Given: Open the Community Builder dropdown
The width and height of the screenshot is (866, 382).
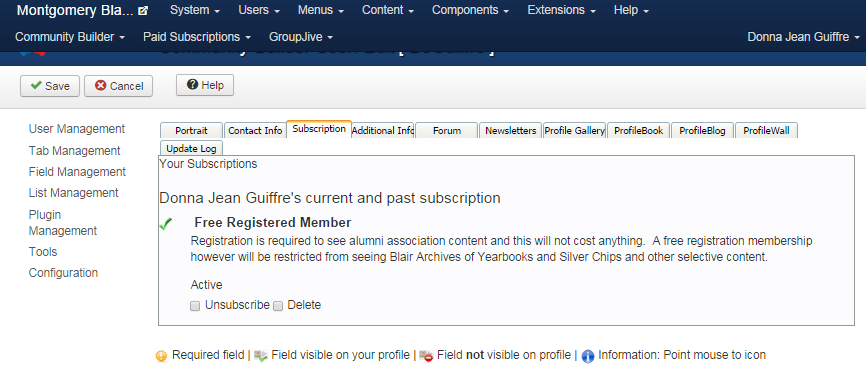Looking at the screenshot, I should click(x=70, y=37).
